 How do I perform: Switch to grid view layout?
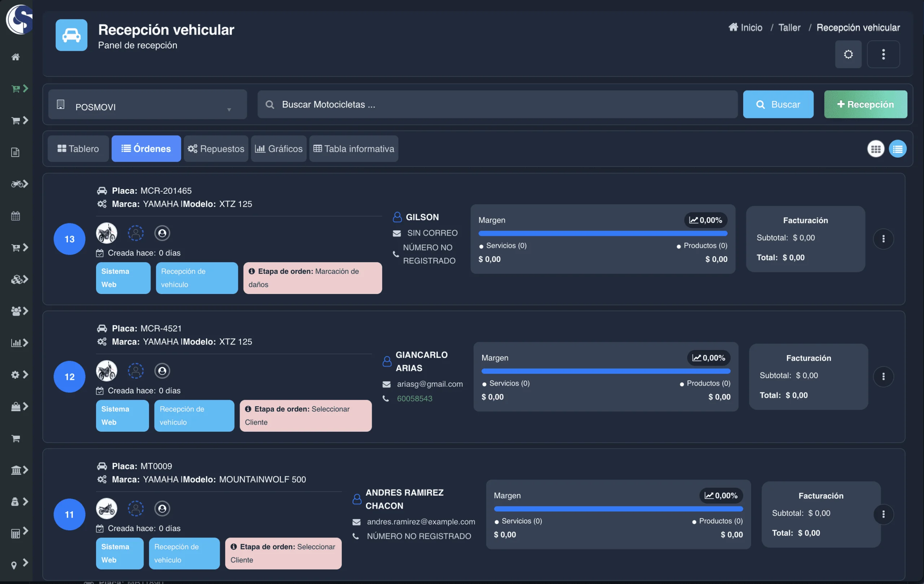coord(875,149)
